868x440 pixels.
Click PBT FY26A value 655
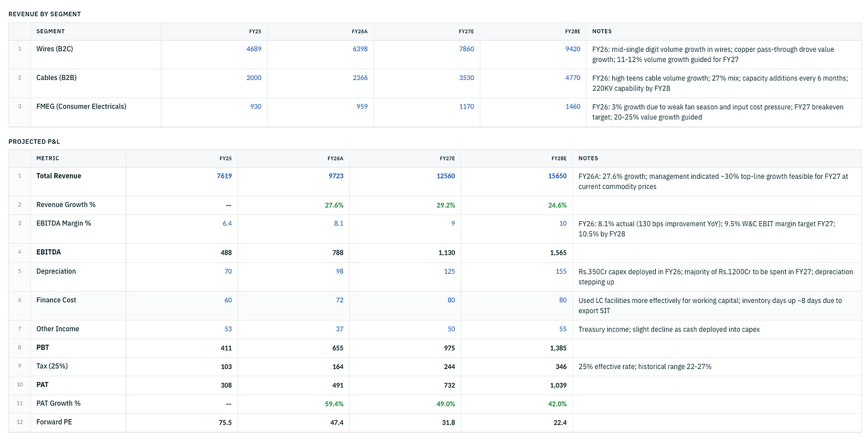(337, 348)
